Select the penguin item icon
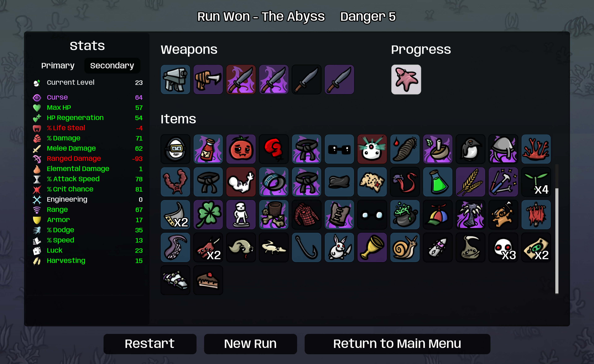Viewport: 594px width, 364px height. (x=470, y=149)
